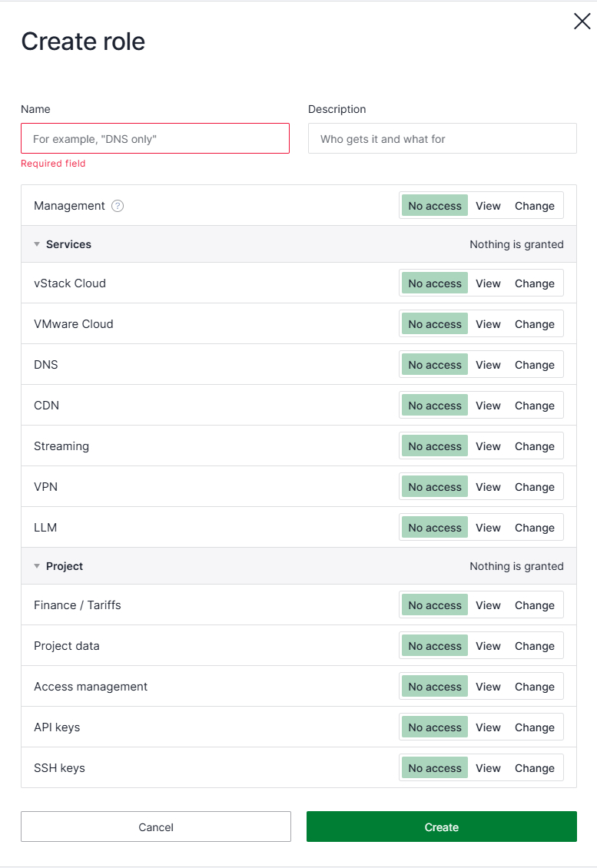Set VPN access to View
This screenshot has height=868, width=597.
pos(488,487)
